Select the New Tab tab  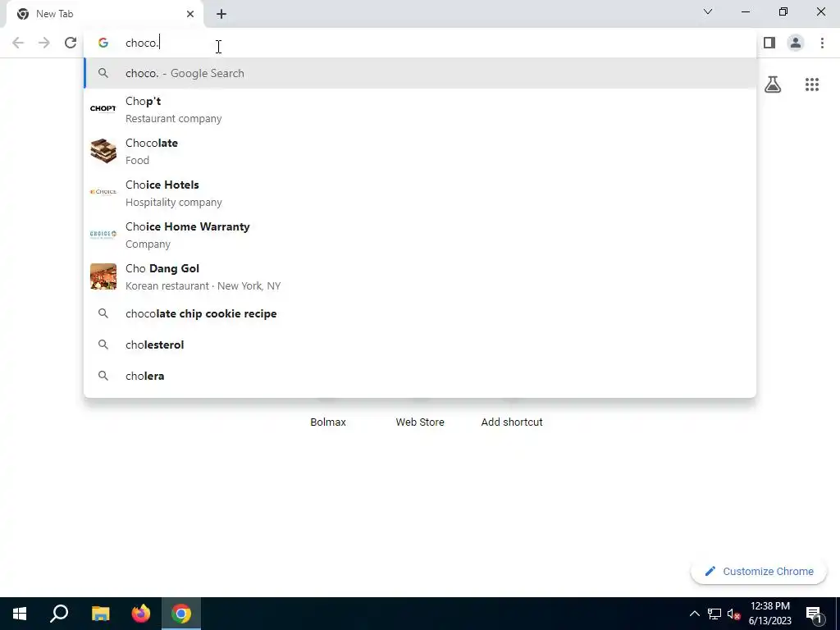[x=105, y=14]
